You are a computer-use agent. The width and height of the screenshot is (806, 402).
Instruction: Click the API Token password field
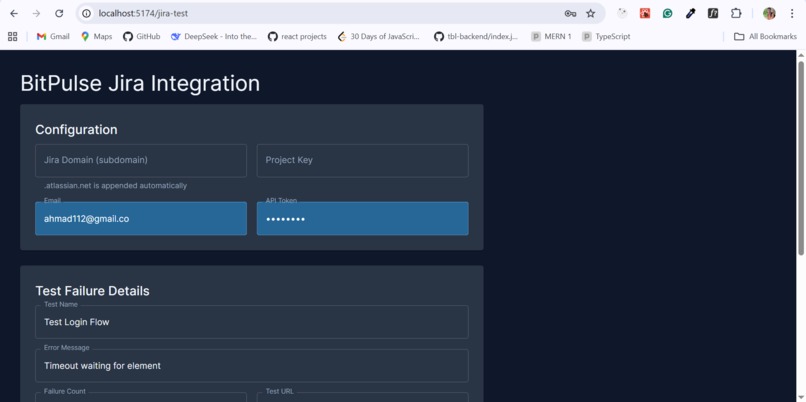coord(362,218)
